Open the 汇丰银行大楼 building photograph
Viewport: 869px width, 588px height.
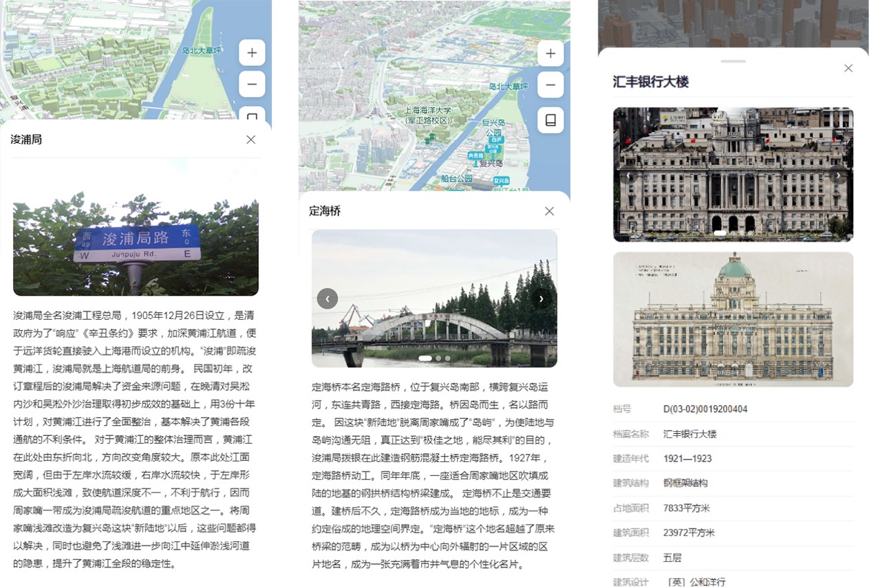733,174
